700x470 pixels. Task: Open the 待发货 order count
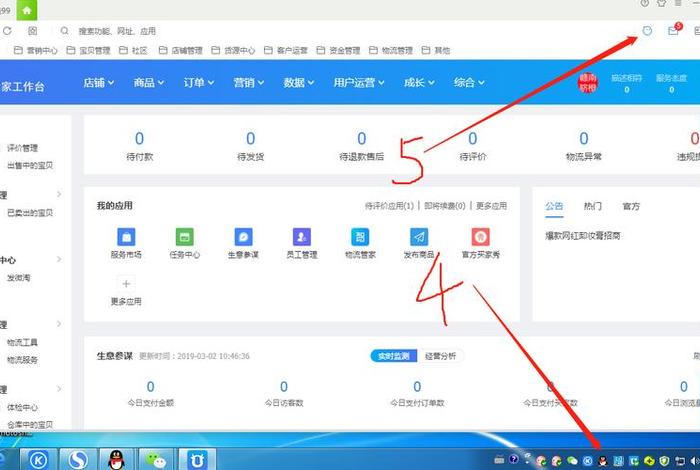click(x=250, y=146)
